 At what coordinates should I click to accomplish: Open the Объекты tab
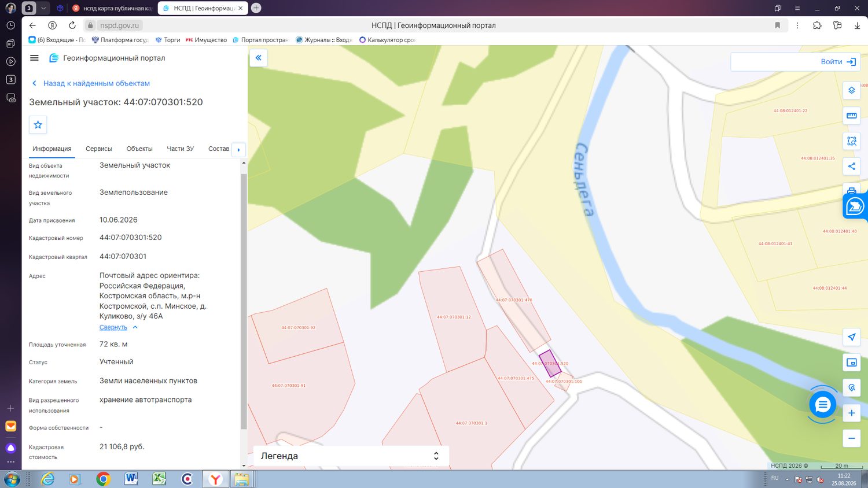[139, 149]
